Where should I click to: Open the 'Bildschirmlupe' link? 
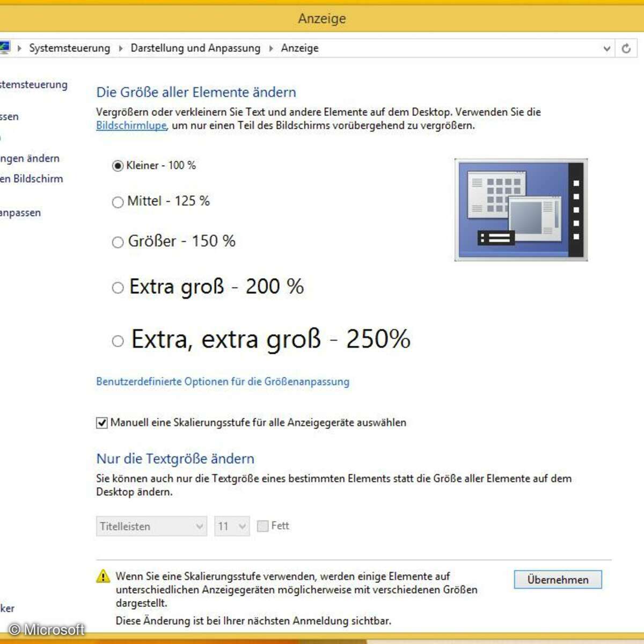pyautogui.click(x=131, y=126)
